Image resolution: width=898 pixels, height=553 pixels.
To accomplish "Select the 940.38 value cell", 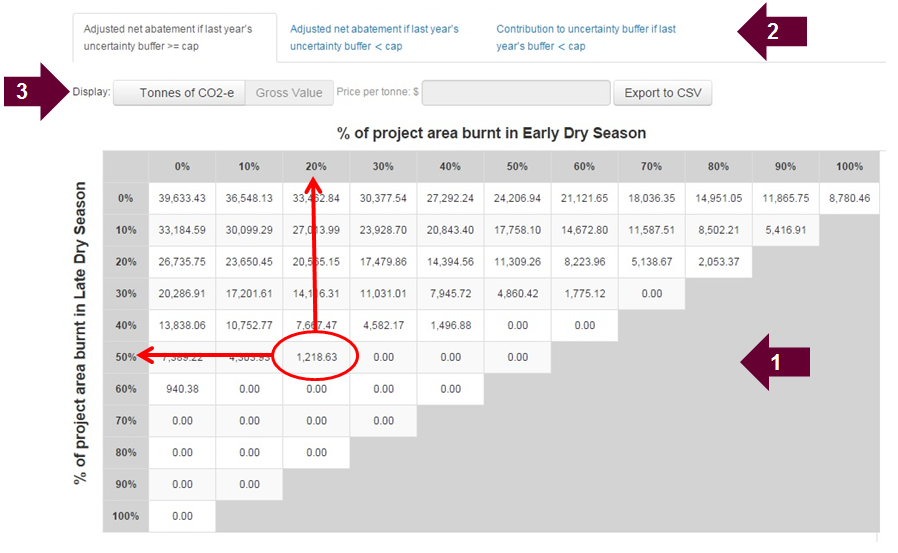I will point(181,389).
